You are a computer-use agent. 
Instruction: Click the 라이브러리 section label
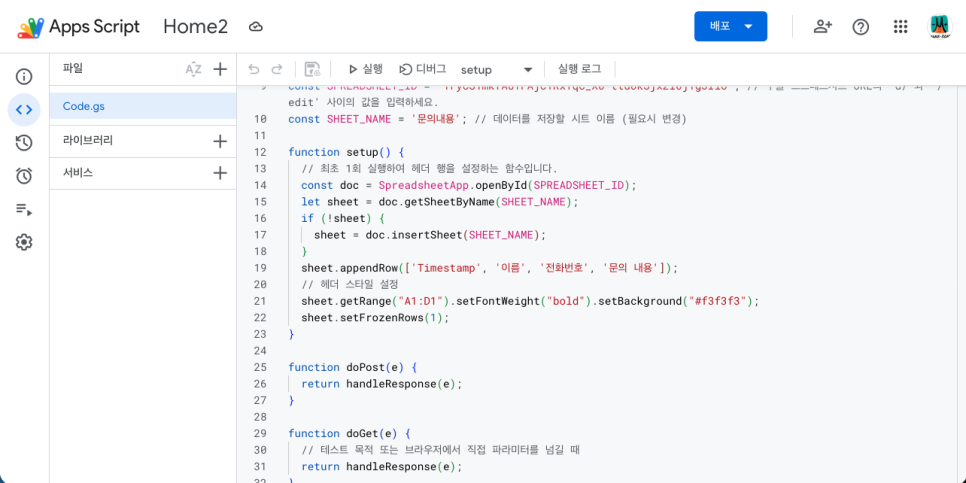(87, 140)
